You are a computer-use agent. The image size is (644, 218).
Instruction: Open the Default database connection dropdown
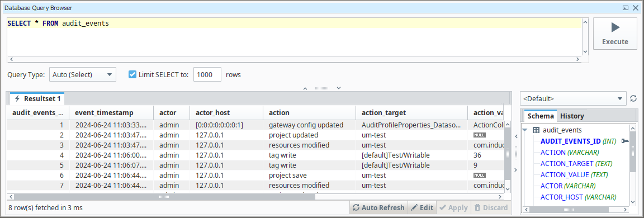[x=573, y=98]
